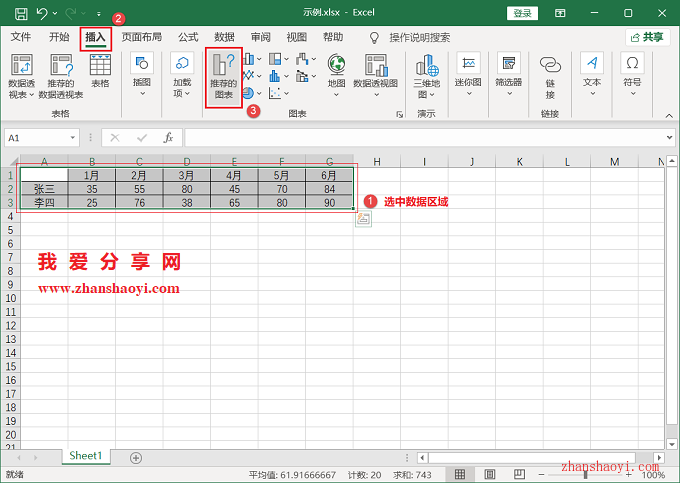This screenshot has width=680, height=483.
Task: Click the zoom slider in status bar
Action: pos(585,475)
